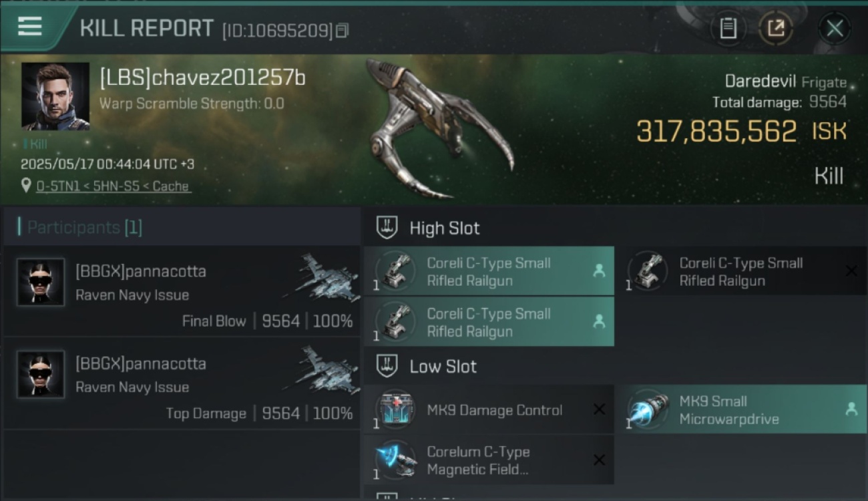Open pannacotta Final Blow portrait

(41, 283)
